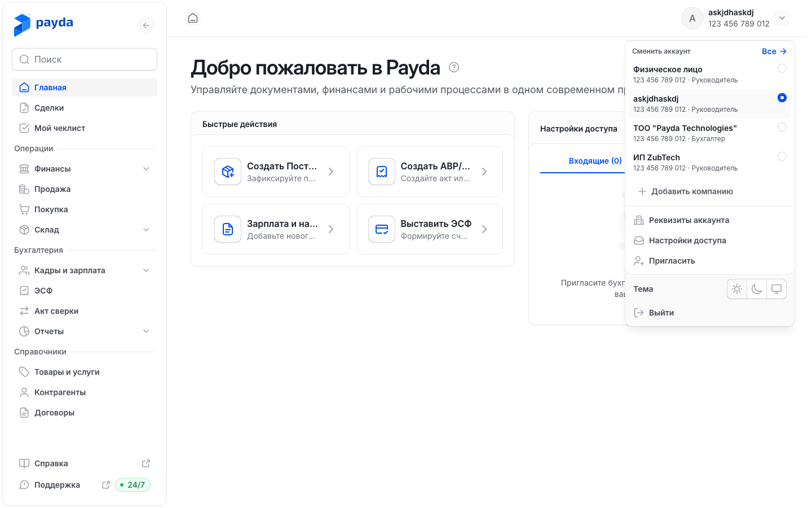Open Настройки доступа in account menu
This screenshot has height=508, width=812.
tap(710, 240)
